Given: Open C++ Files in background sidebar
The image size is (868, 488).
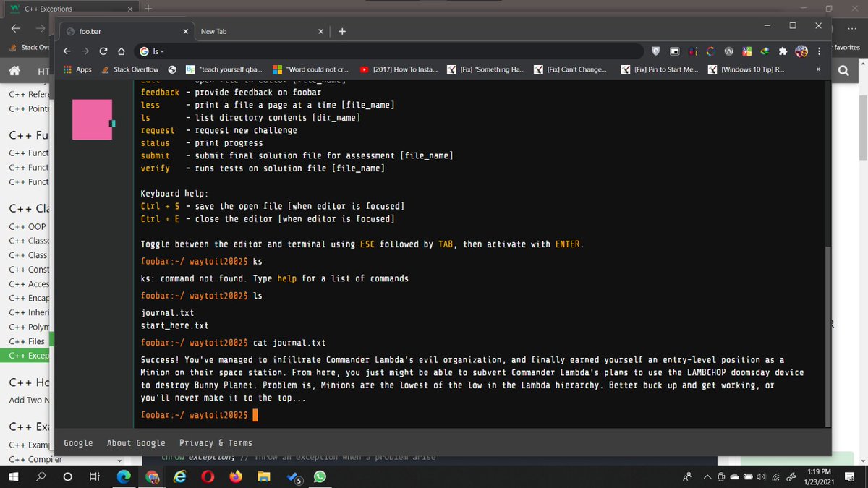Looking at the screenshot, I should [x=27, y=341].
